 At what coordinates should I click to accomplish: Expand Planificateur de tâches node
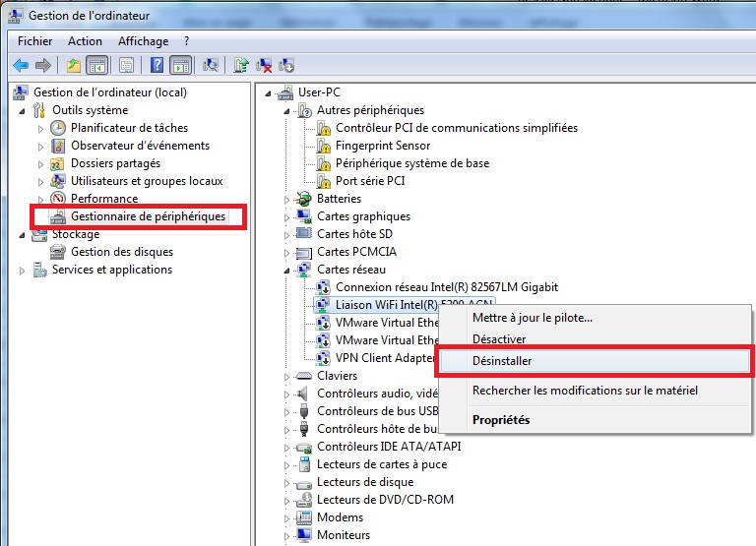[x=40, y=128]
